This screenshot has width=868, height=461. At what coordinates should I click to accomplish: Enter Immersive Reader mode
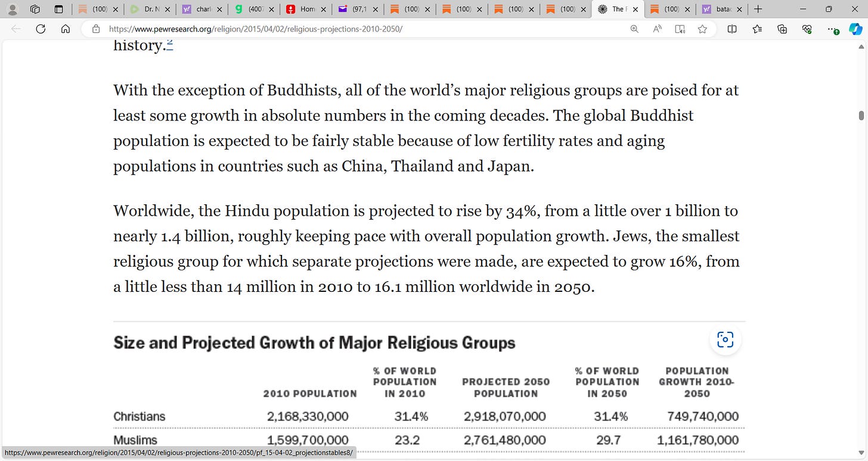click(680, 29)
